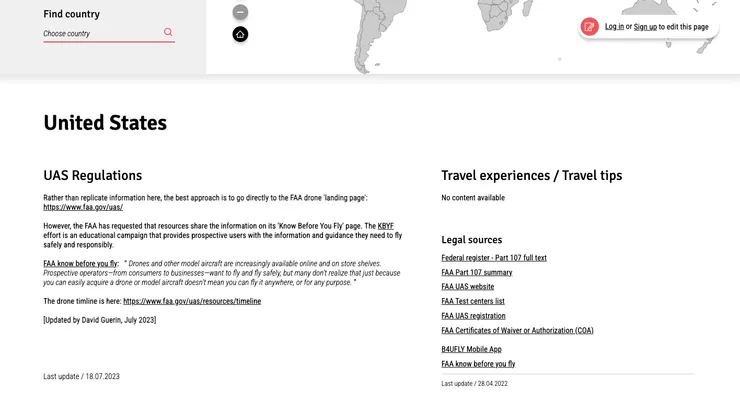Open the faa.gov/uas landing page link

[83, 207]
